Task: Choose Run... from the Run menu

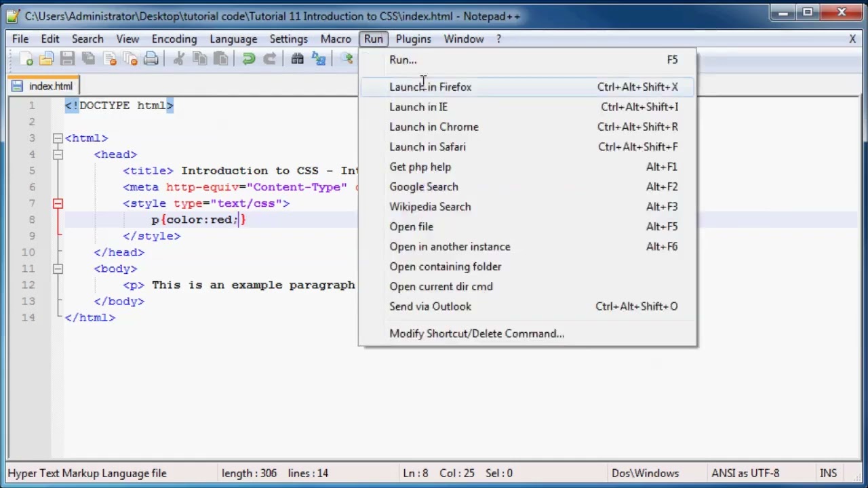Action: point(528,60)
